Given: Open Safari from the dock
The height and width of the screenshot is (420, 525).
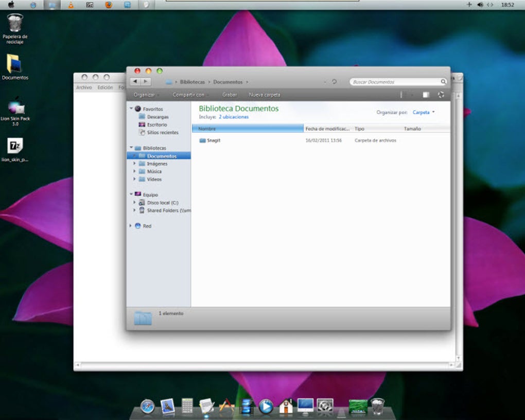Looking at the screenshot, I should 147,407.
